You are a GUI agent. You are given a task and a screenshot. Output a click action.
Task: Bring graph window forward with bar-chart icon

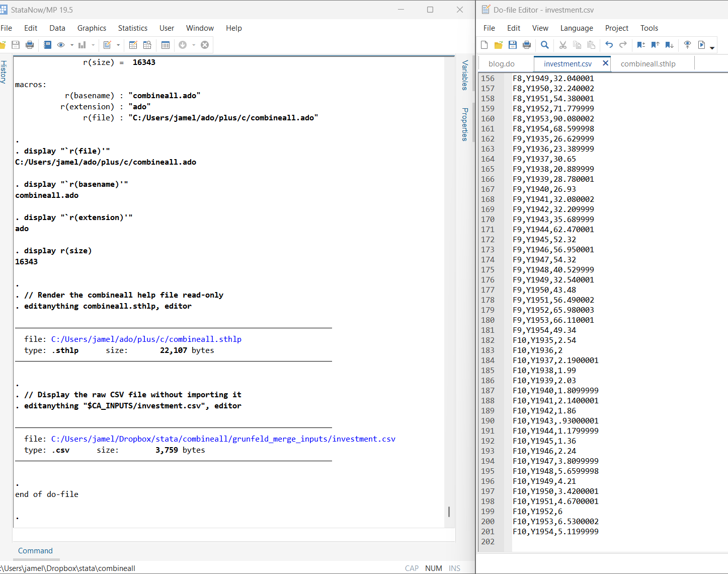pyautogui.click(x=82, y=45)
